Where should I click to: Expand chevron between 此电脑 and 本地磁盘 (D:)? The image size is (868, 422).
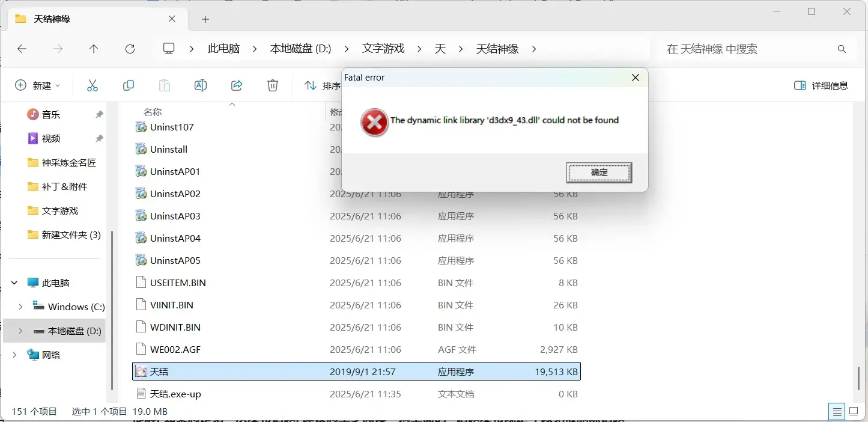[x=255, y=49]
